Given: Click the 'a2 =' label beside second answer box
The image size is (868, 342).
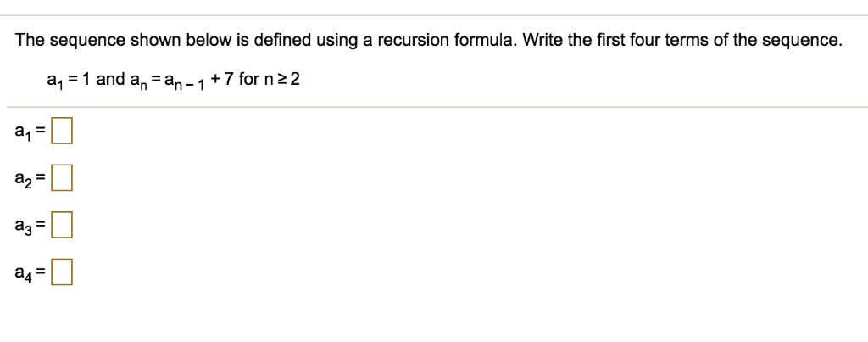Looking at the screenshot, I should tap(31, 180).
